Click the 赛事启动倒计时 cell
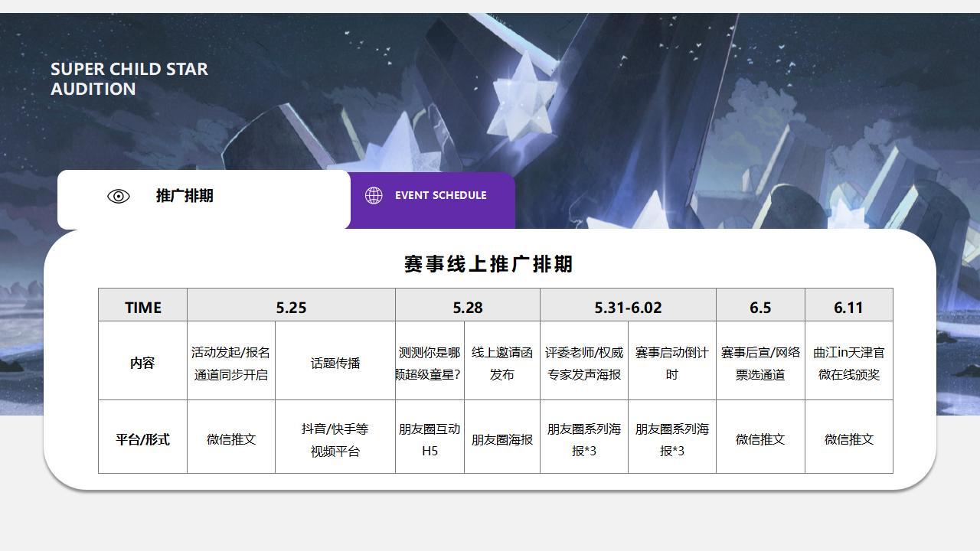 pos(672,361)
